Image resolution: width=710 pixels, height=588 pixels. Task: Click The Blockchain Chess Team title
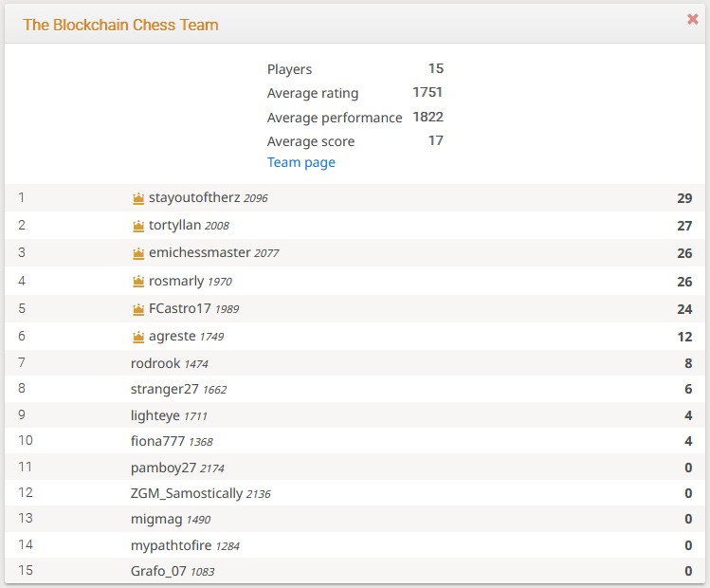pyautogui.click(x=120, y=25)
